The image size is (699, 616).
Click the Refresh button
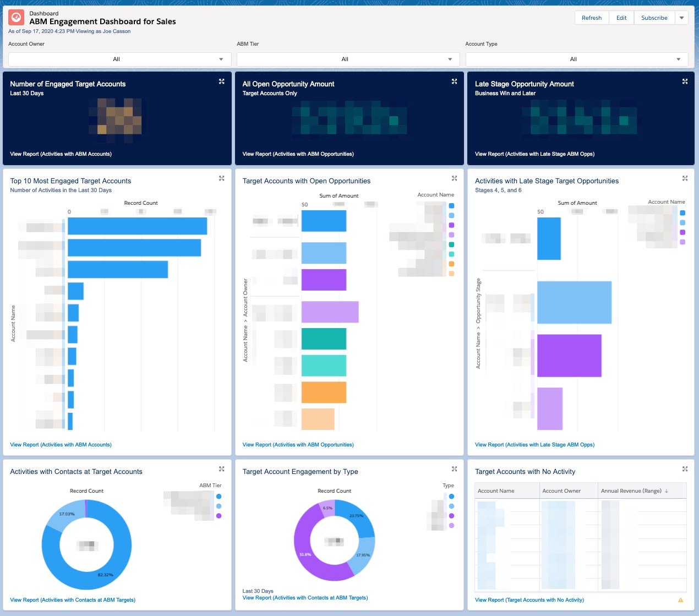tap(591, 17)
